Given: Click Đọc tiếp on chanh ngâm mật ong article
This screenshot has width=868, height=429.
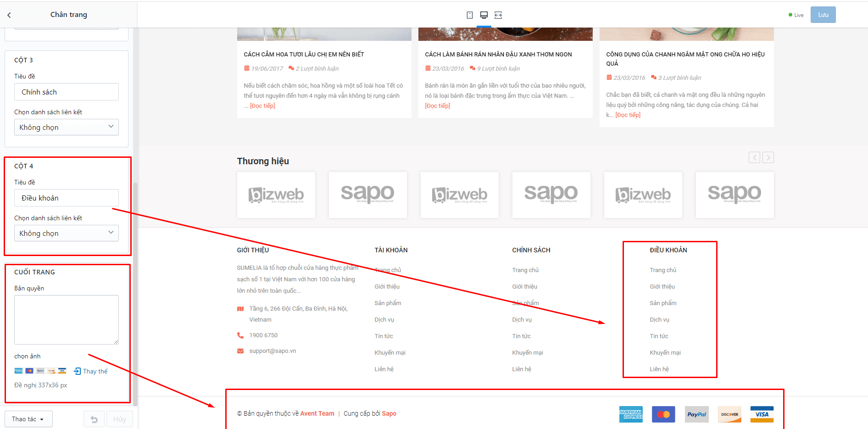Looking at the screenshot, I should 628,115.
